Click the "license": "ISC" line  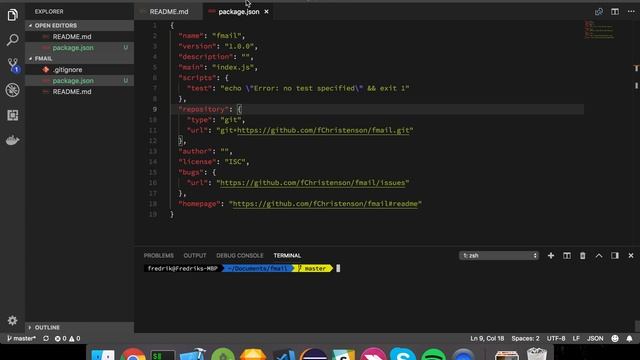click(213, 162)
